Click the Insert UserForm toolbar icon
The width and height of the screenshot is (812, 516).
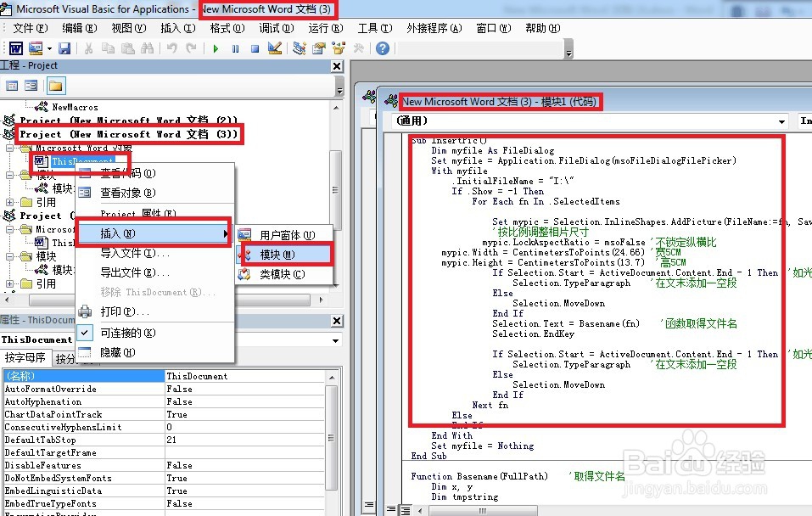(36, 48)
